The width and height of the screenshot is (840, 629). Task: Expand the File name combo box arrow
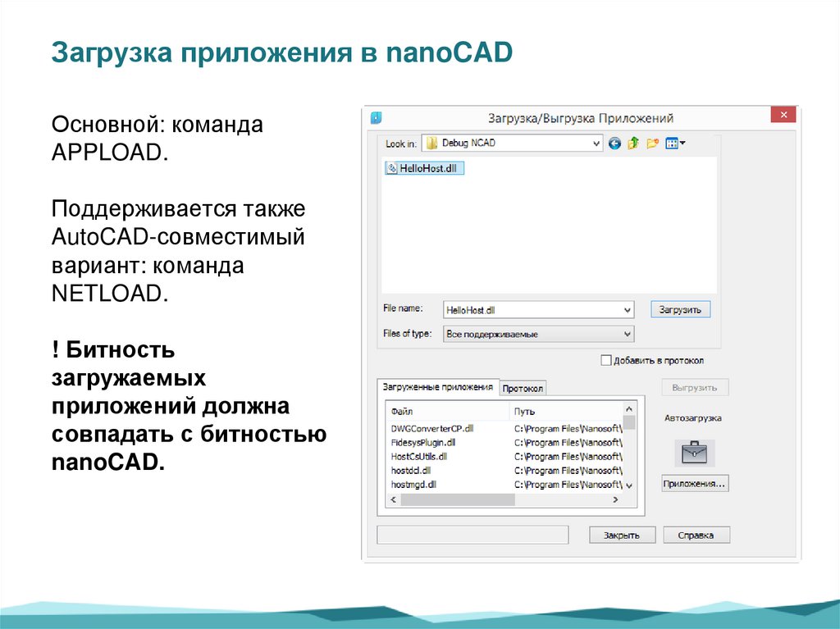click(628, 310)
